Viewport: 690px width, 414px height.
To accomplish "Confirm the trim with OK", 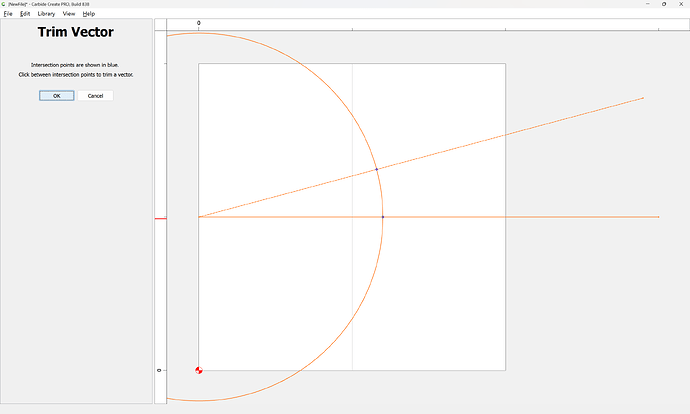I will [56, 96].
